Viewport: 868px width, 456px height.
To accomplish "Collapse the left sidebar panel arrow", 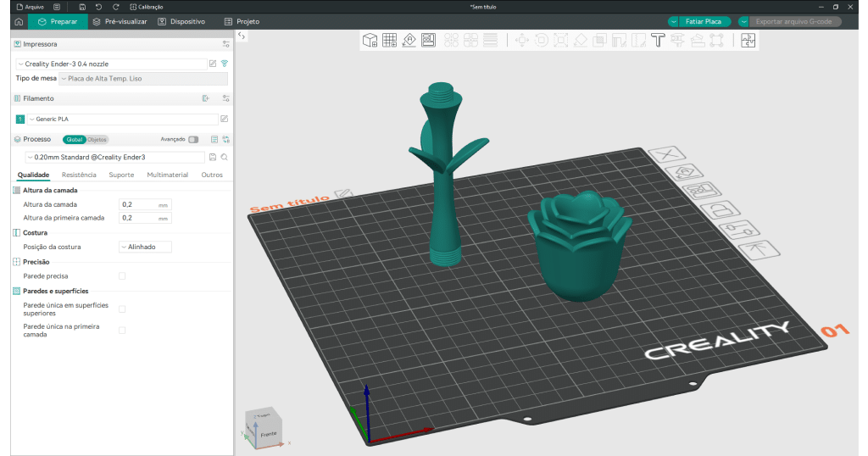I will pos(242,36).
